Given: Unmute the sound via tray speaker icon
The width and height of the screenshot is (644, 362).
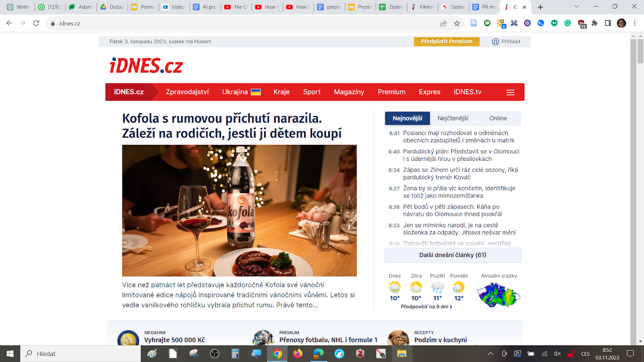Looking at the screenshot, I should tap(557, 354).
